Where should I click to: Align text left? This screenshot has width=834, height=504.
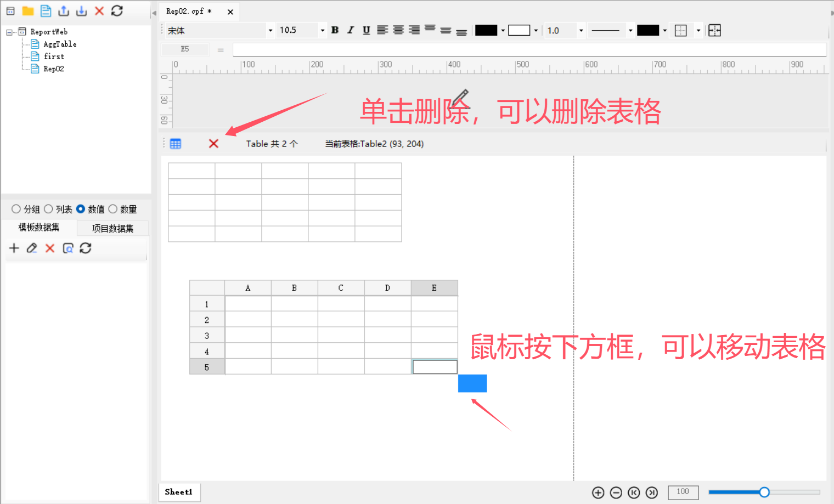(x=382, y=30)
